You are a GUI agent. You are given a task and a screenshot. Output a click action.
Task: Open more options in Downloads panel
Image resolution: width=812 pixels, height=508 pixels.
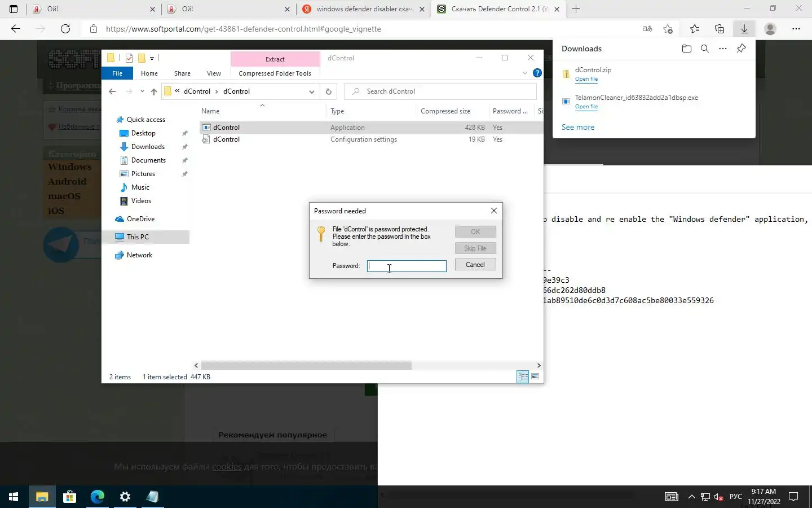[723, 49]
